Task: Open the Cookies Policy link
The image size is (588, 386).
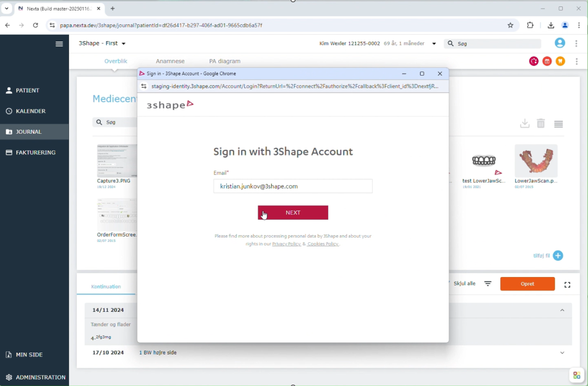Action: [323, 244]
